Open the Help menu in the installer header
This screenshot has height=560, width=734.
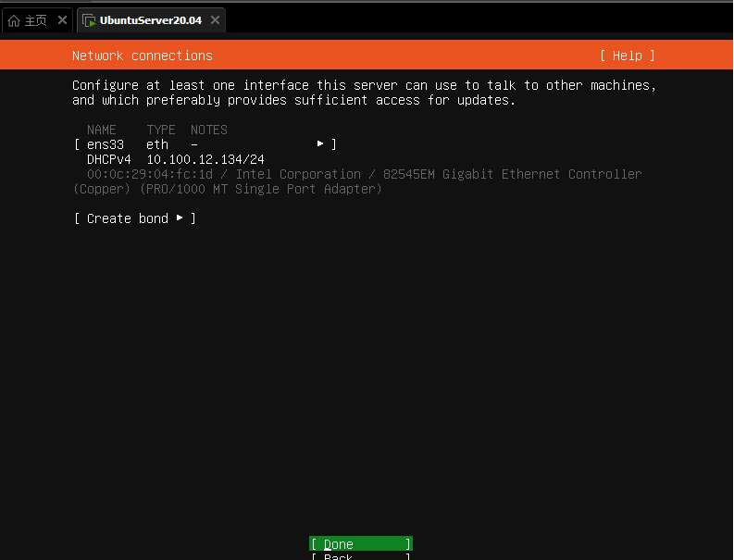click(628, 56)
